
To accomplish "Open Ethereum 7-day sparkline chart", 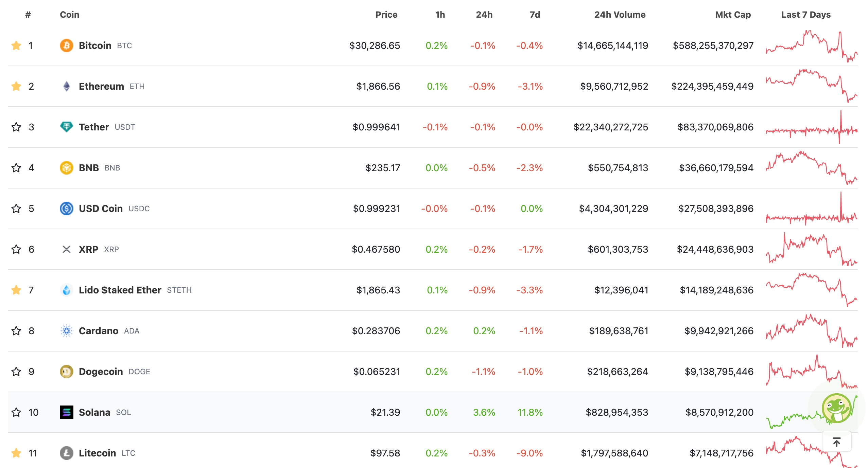I will click(x=812, y=86).
